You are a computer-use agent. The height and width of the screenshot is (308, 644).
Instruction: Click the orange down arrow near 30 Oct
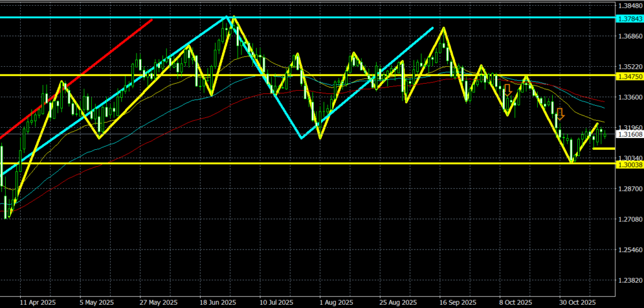560,114
